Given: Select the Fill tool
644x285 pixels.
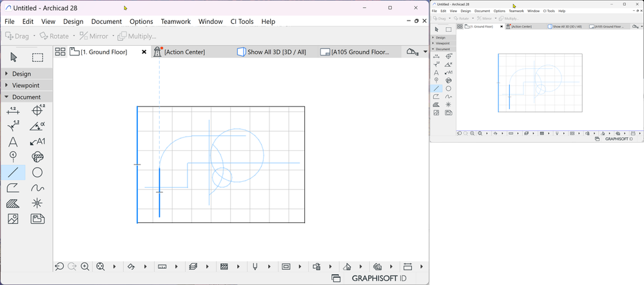Looking at the screenshot, I should 13,203.
